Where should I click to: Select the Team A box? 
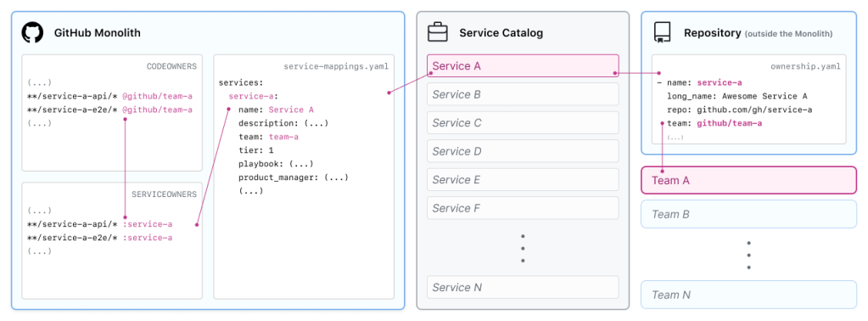coord(748,180)
